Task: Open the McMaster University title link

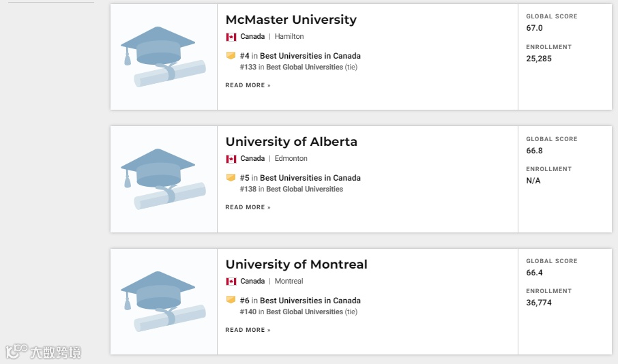Action: (x=291, y=20)
